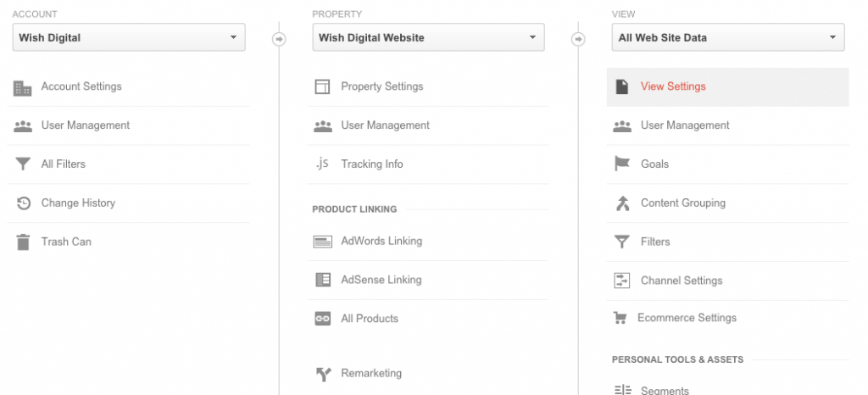868x395 pixels.
Task: Open the Wish Digital Website property dropdown
Action: pos(428,37)
